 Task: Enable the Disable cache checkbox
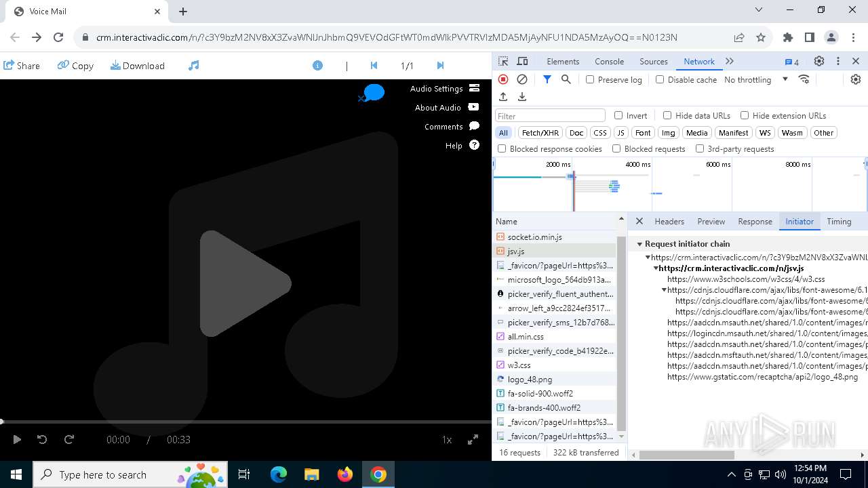click(x=660, y=79)
